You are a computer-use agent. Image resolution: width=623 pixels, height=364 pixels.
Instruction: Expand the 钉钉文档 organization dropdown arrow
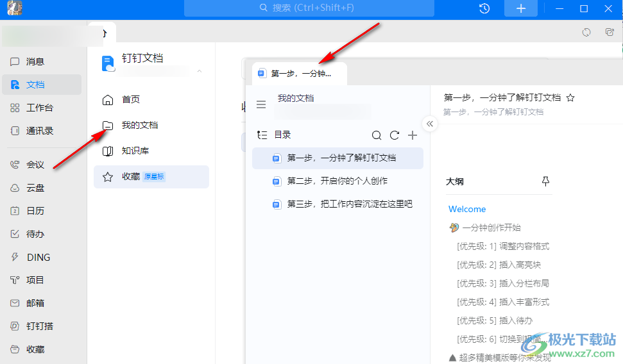pos(200,70)
